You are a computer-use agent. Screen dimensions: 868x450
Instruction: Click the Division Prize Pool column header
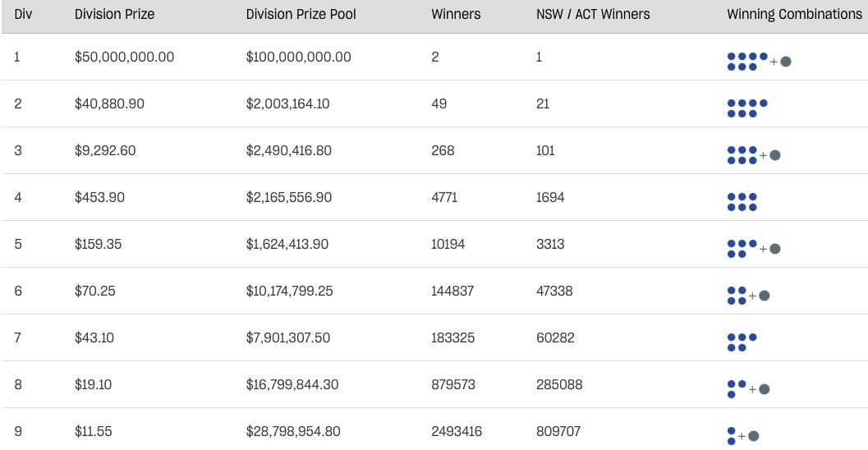[x=301, y=15]
